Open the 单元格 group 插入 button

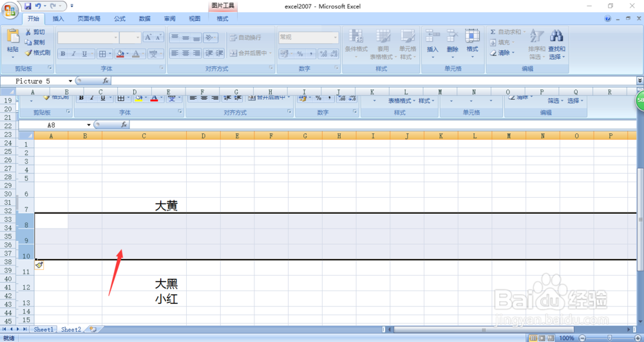pos(433,44)
